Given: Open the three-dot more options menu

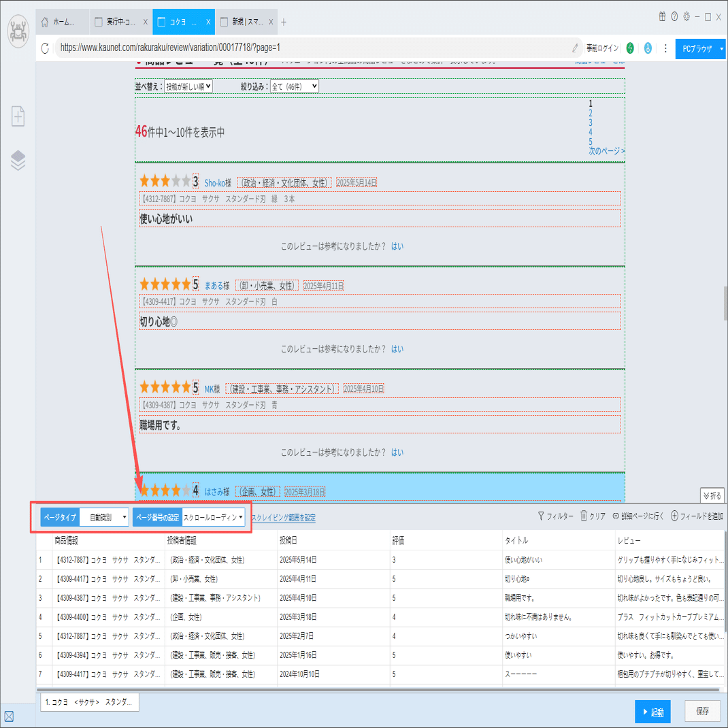Looking at the screenshot, I should (665, 48).
